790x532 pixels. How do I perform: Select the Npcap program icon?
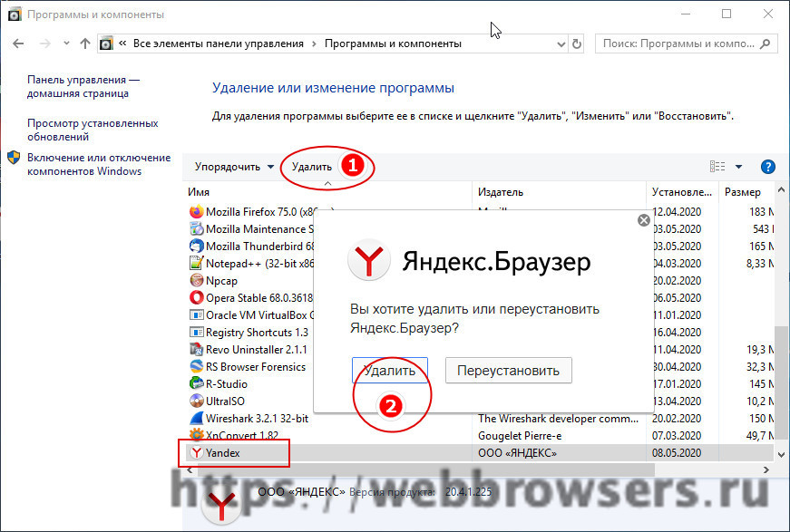click(196, 280)
